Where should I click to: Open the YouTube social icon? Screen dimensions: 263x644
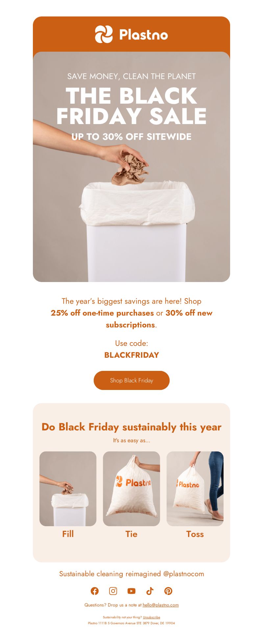pos(131,591)
